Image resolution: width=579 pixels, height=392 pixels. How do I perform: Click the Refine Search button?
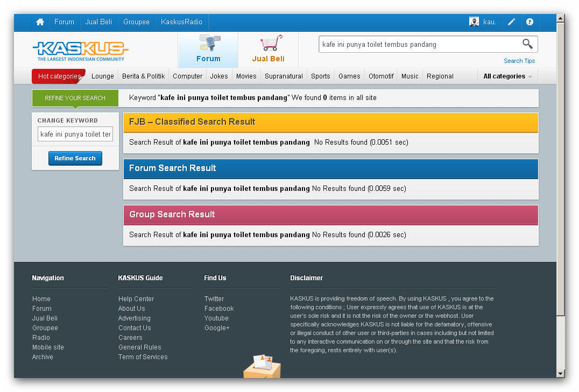pos(75,158)
